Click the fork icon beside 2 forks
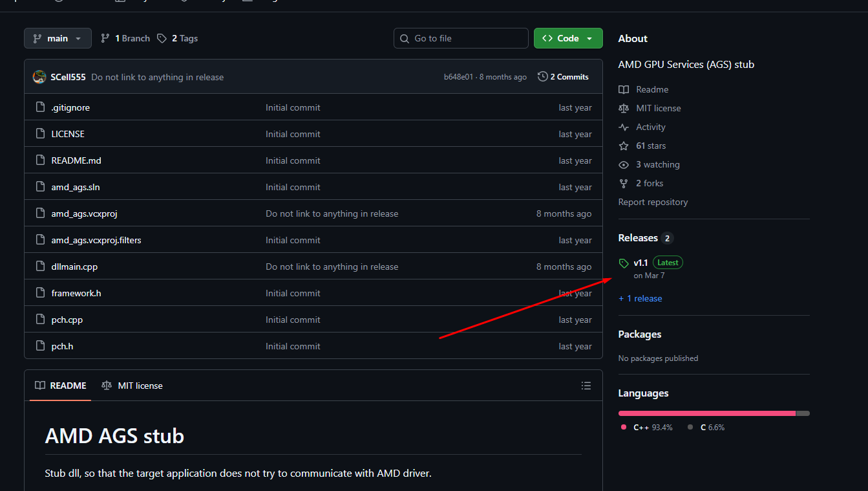Image resolution: width=868 pixels, height=491 pixels. pyautogui.click(x=624, y=183)
